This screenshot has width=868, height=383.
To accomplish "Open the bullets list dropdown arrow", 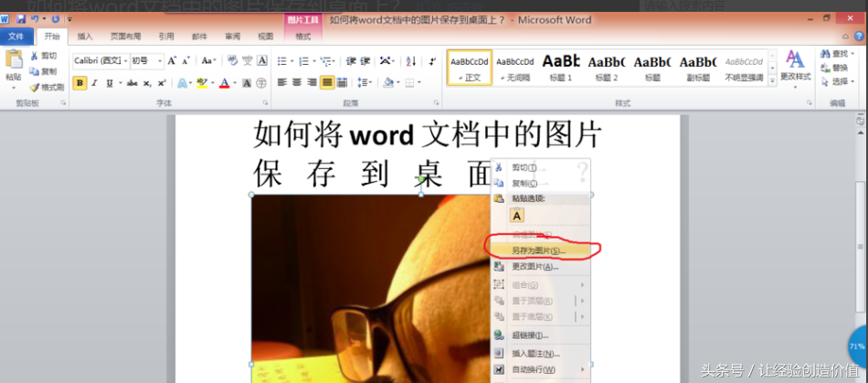I will click(291, 61).
